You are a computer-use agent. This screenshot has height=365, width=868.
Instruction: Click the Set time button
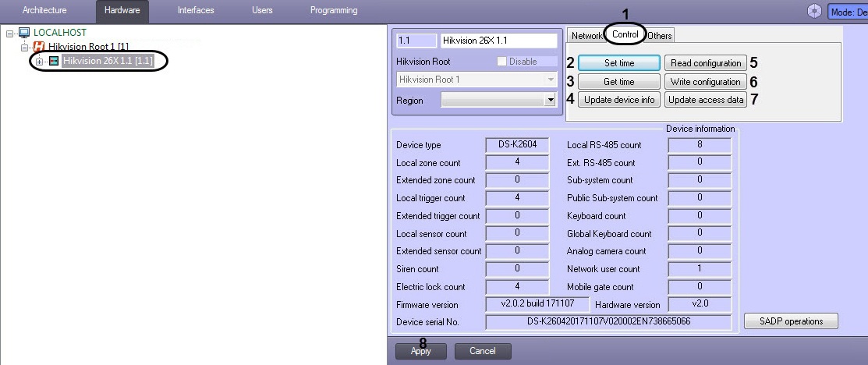619,63
